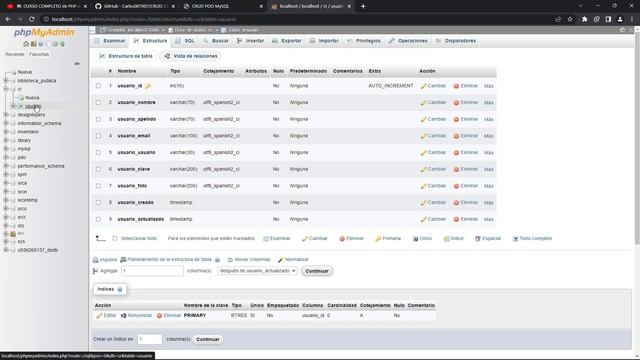Open the 'después de usuario_actualizado' position dropdown
This screenshot has width=640, height=360.
[257, 271]
